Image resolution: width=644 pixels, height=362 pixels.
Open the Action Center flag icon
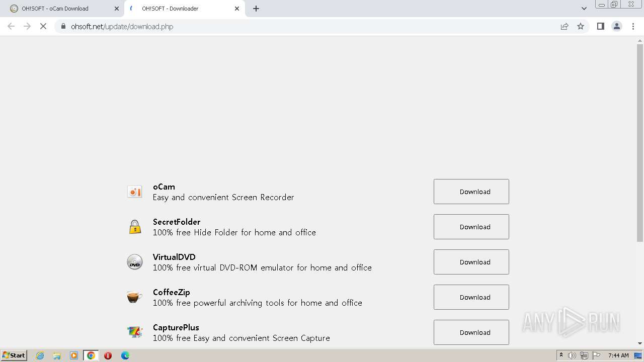pyautogui.click(x=596, y=355)
